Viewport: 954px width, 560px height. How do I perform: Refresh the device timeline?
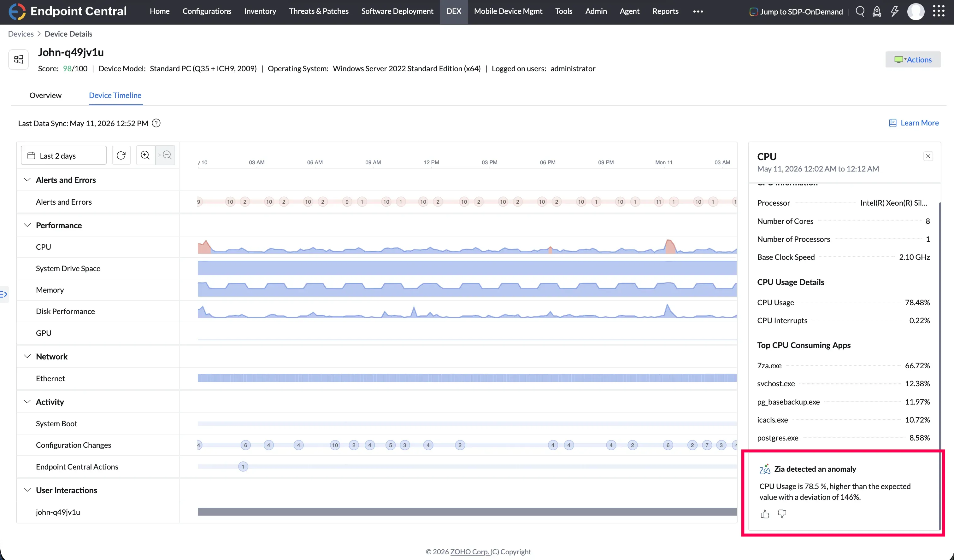(121, 155)
